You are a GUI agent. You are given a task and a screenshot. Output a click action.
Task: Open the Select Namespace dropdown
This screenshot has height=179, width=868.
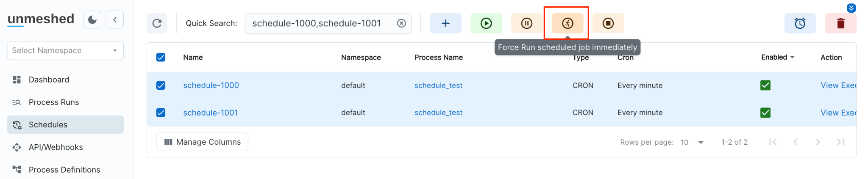(x=65, y=50)
